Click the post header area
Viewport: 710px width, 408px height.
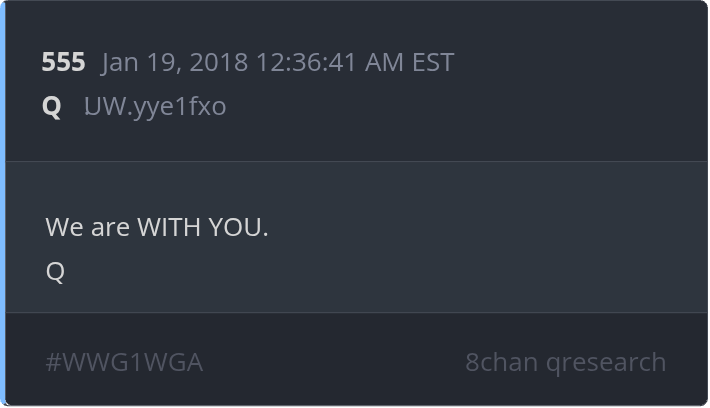[x=356, y=82]
